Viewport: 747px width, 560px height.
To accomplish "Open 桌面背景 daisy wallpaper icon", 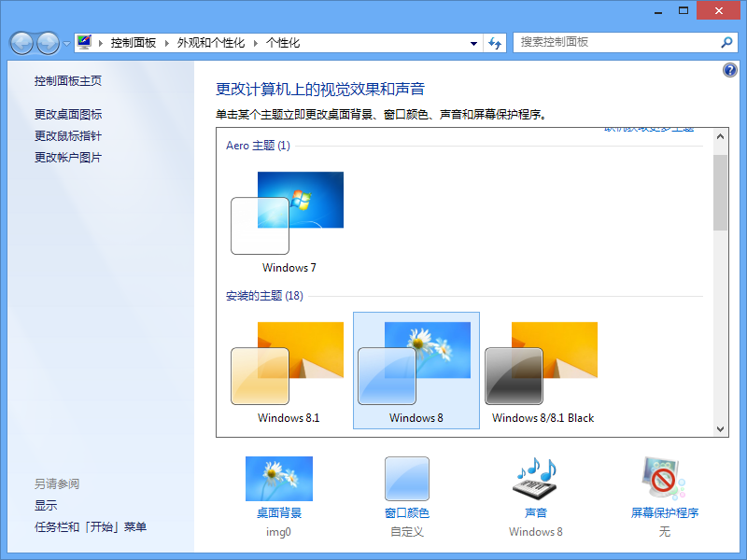I will pyautogui.click(x=279, y=479).
